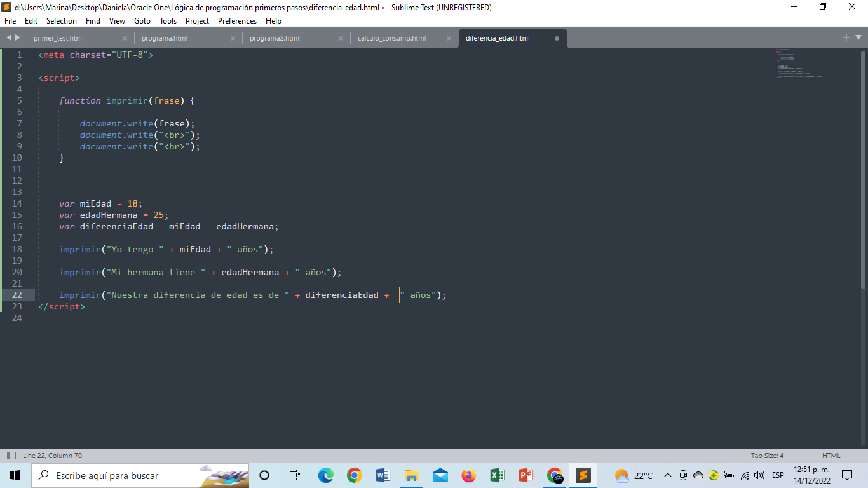
Task: Open Excel from the taskbar
Action: pyautogui.click(x=497, y=475)
